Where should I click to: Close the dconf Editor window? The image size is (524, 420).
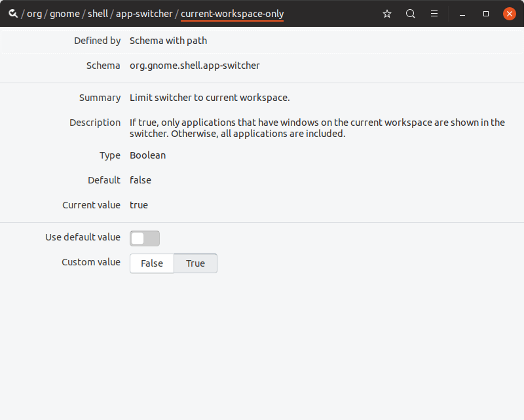(510, 14)
